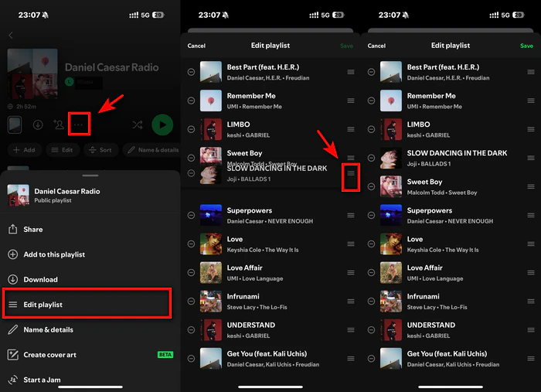Viewport: 541px width, 392px height.
Task: Tap reorder handle for Sweet Boy, right screen
Action: point(531,186)
